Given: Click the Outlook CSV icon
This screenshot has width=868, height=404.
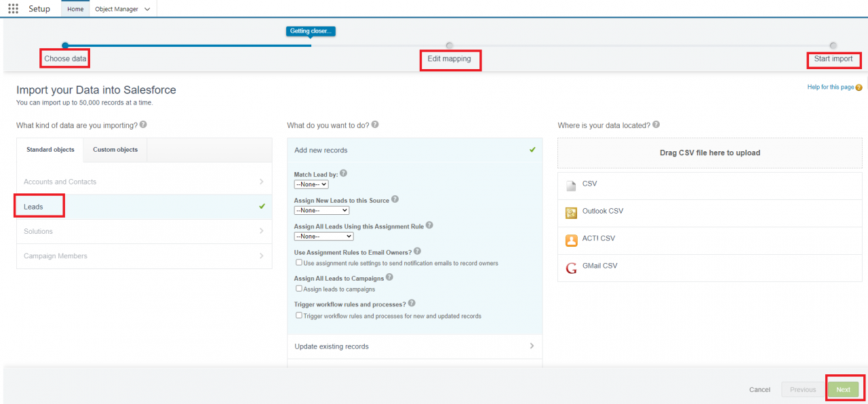Looking at the screenshot, I should (x=571, y=213).
